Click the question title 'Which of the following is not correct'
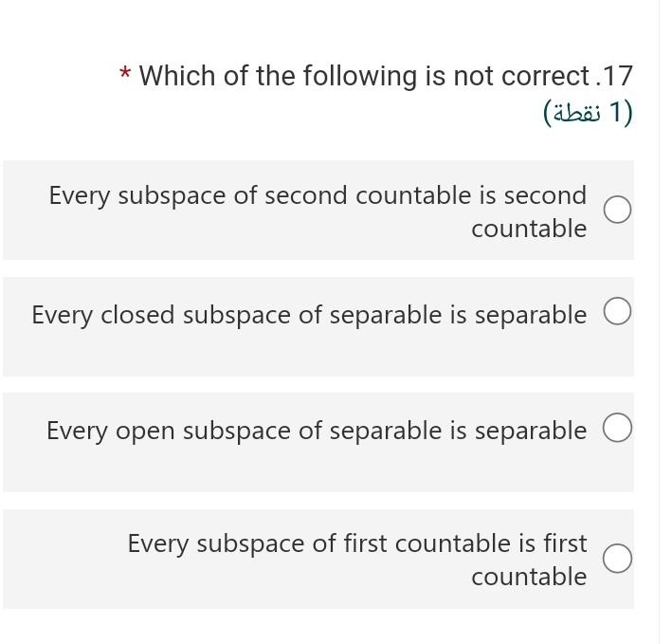This screenshot has height=644, width=672. tap(364, 76)
